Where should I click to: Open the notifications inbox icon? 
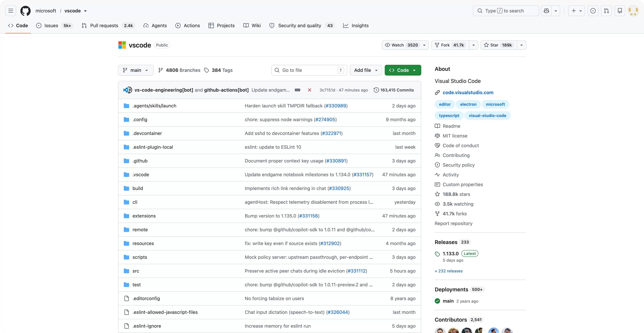pyautogui.click(x=620, y=11)
